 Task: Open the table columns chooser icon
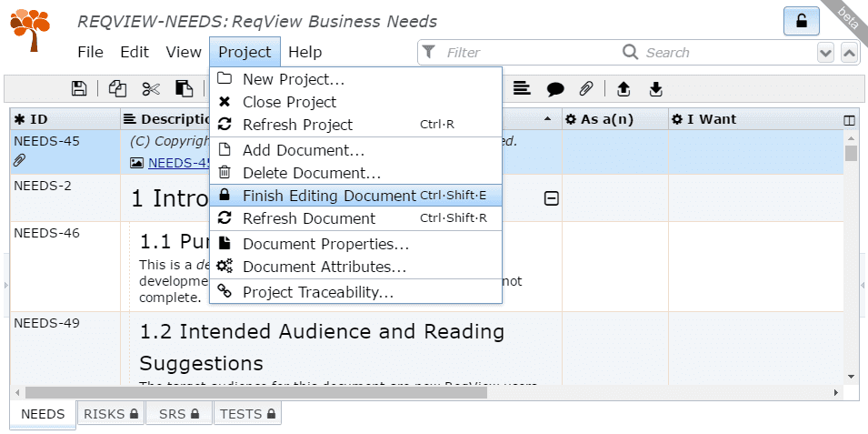click(849, 120)
